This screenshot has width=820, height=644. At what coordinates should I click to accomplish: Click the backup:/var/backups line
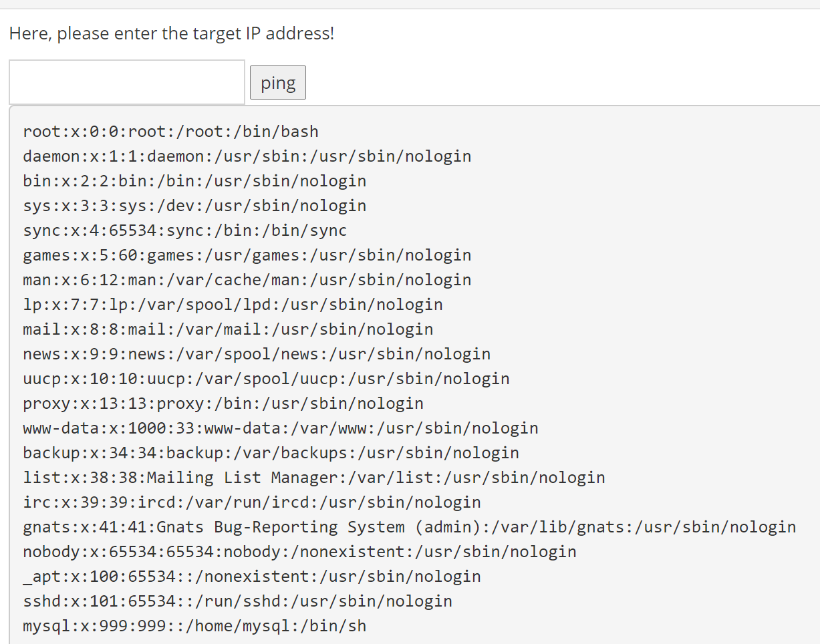click(x=271, y=453)
